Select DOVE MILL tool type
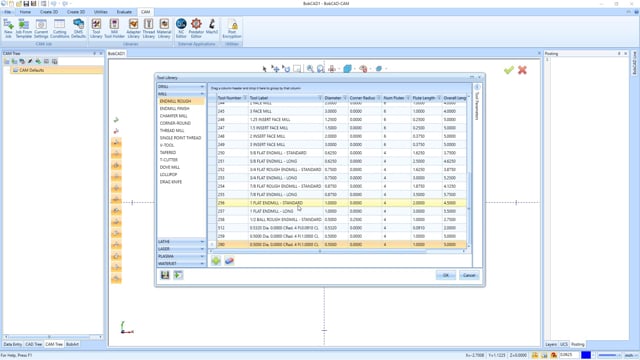Viewport: 640px width, 360px height. (170, 167)
